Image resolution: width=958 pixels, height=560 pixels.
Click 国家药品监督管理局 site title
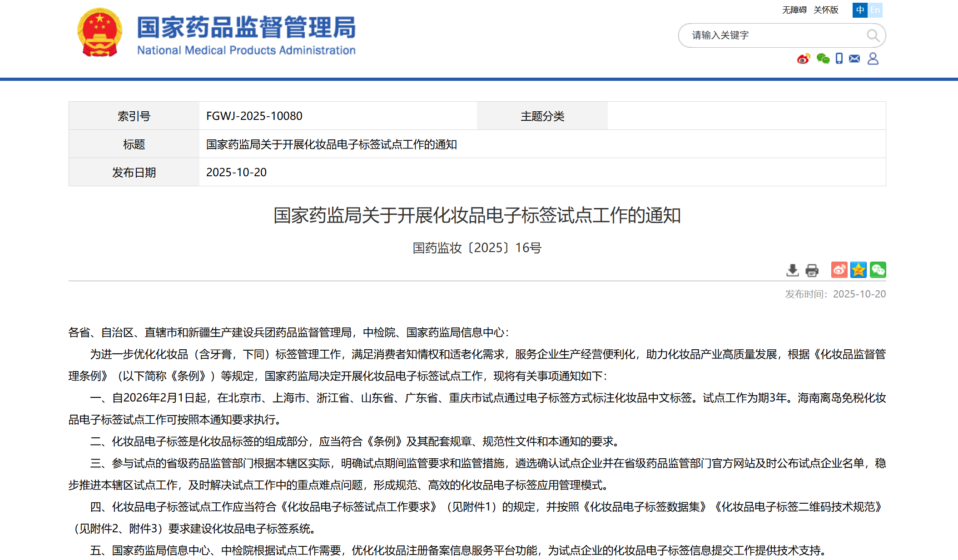click(x=247, y=27)
